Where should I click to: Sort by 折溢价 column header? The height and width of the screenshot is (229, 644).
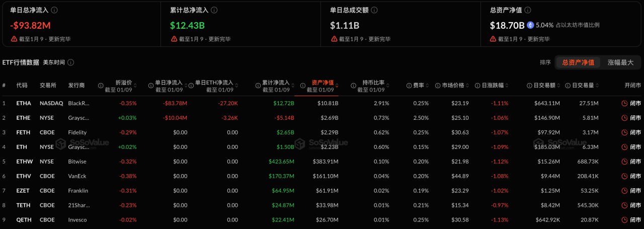coord(123,83)
